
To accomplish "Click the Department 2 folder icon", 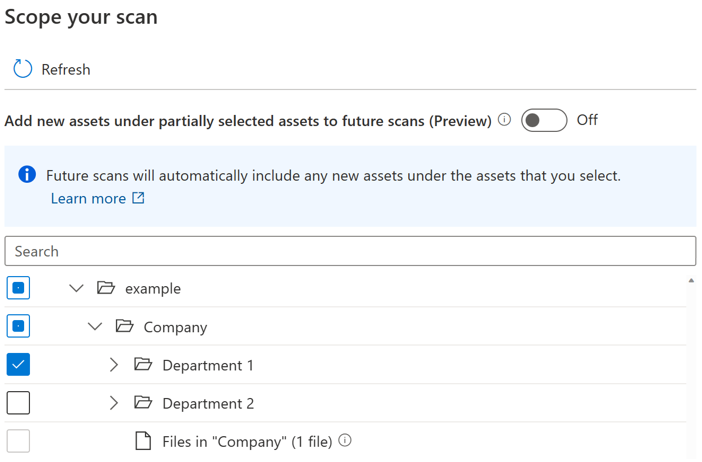I will pyautogui.click(x=143, y=403).
